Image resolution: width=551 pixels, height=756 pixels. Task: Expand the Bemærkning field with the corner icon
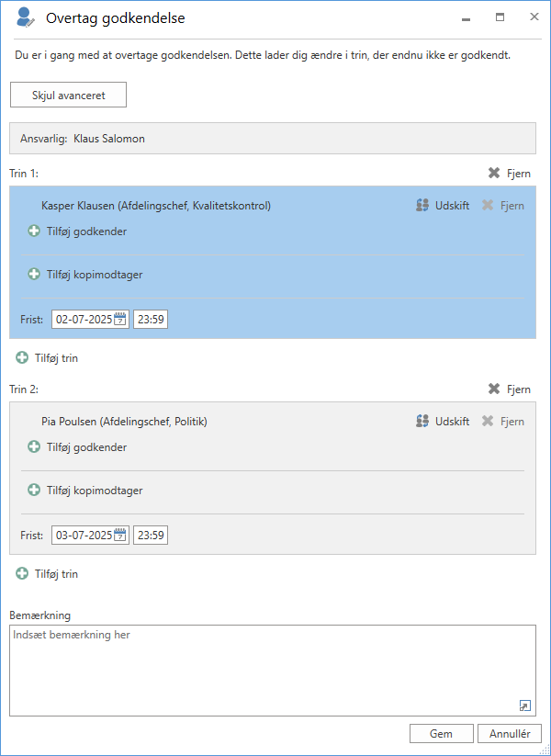click(524, 705)
